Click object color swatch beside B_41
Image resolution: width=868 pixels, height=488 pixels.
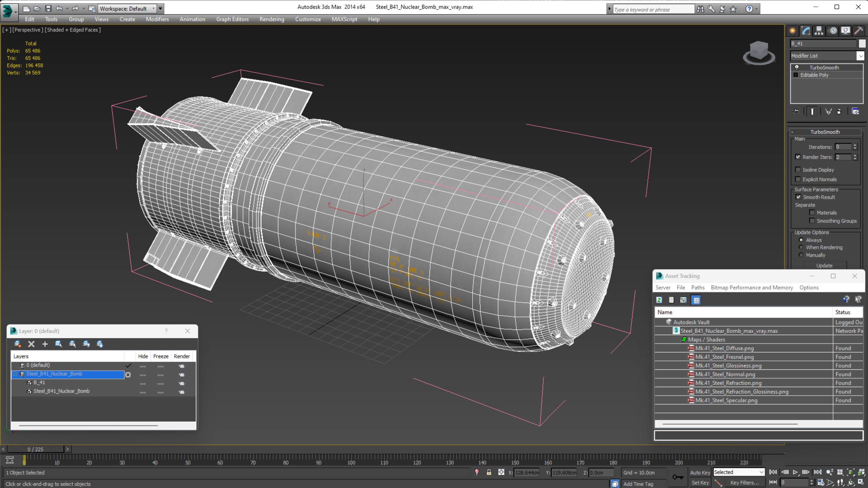point(862,43)
